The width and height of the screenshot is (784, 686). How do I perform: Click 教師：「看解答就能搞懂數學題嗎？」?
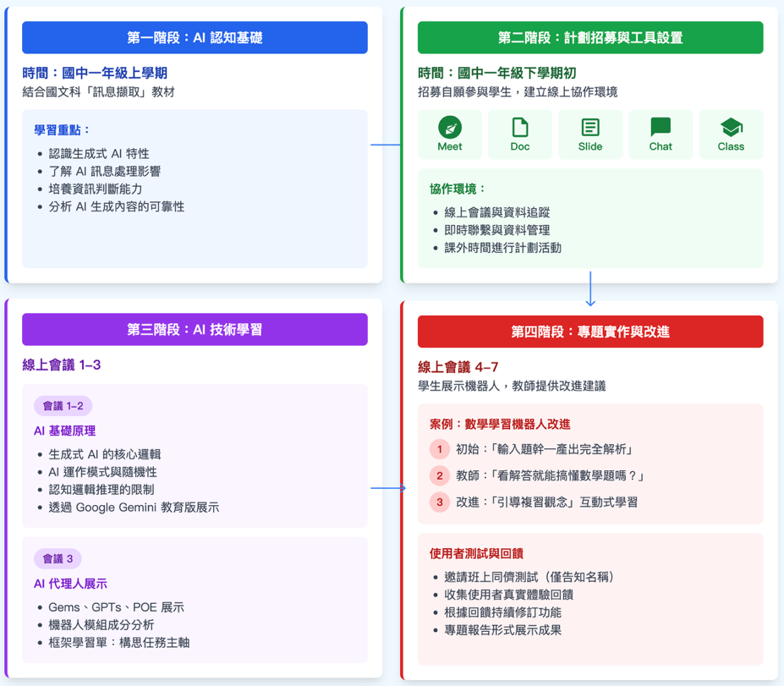(550, 475)
